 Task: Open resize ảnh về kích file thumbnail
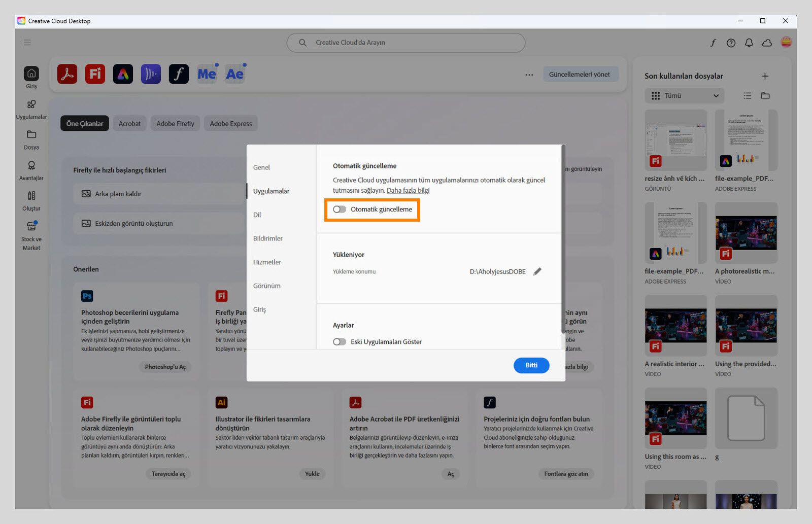[675, 141]
